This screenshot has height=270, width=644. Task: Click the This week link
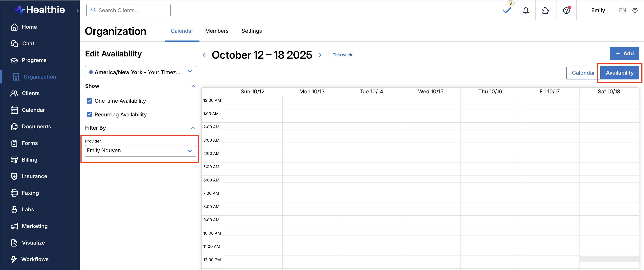click(342, 55)
